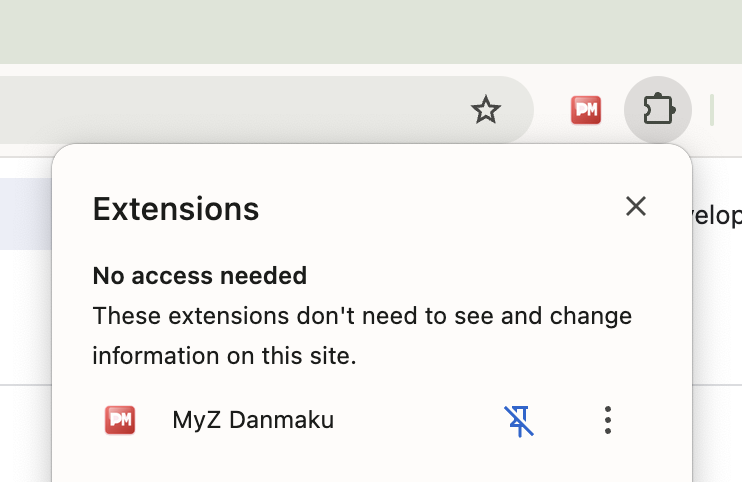This screenshot has height=482, width=742.
Task: Close the Extensions popup
Action: [636, 206]
